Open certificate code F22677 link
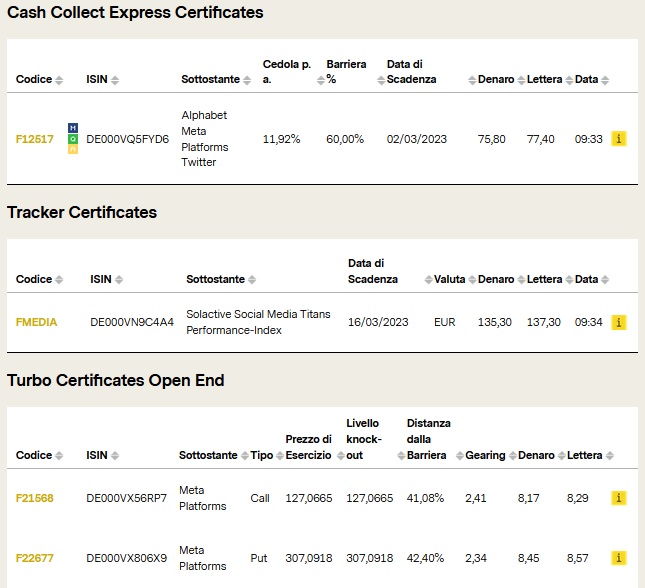 click(35, 558)
